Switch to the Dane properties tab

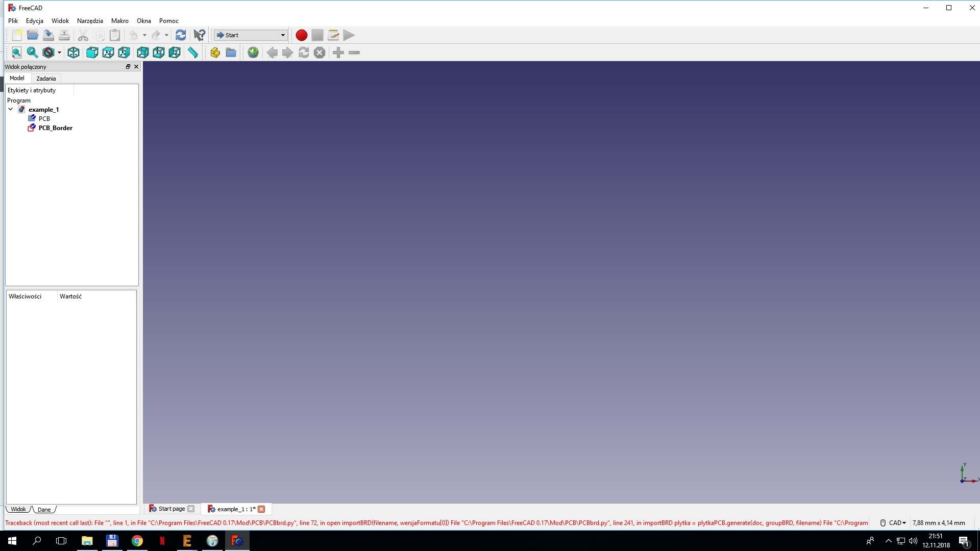pyautogui.click(x=44, y=510)
